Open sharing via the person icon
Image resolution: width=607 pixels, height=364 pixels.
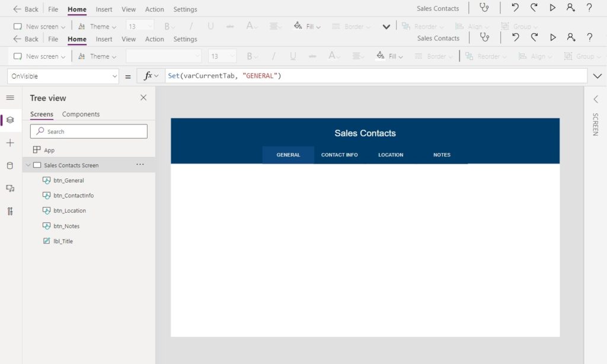point(571,37)
